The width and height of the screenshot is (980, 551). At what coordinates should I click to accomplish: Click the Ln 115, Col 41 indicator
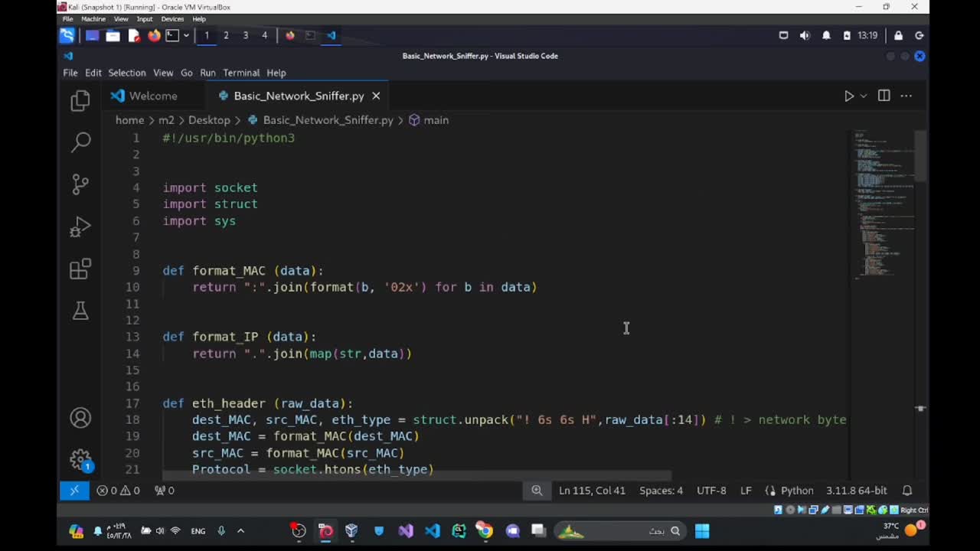point(592,491)
